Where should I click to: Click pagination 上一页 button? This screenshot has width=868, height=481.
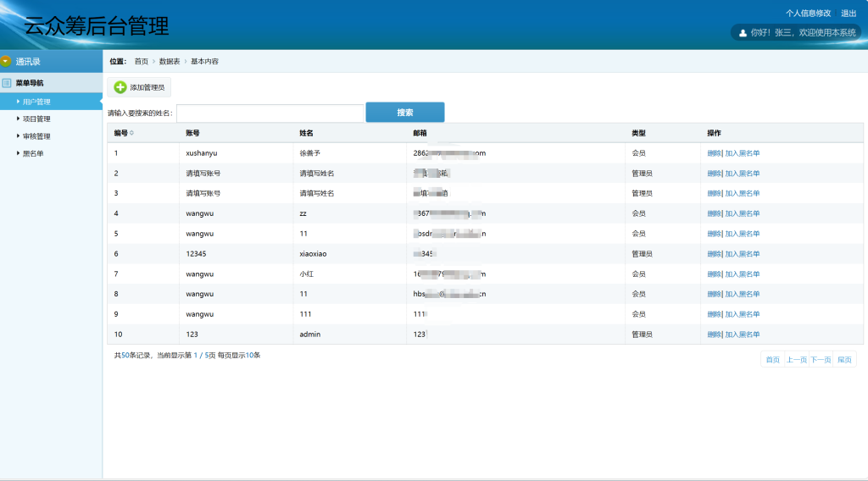pos(797,360)
